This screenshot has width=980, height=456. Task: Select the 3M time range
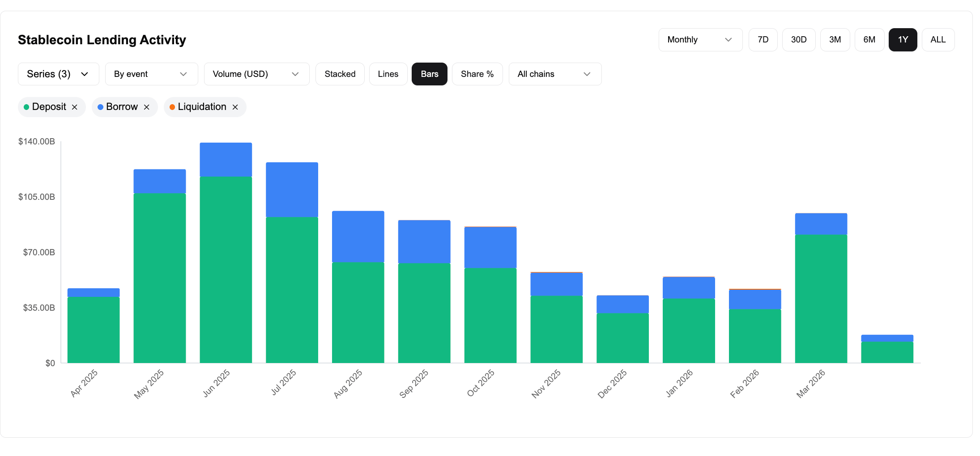(835, 40)
